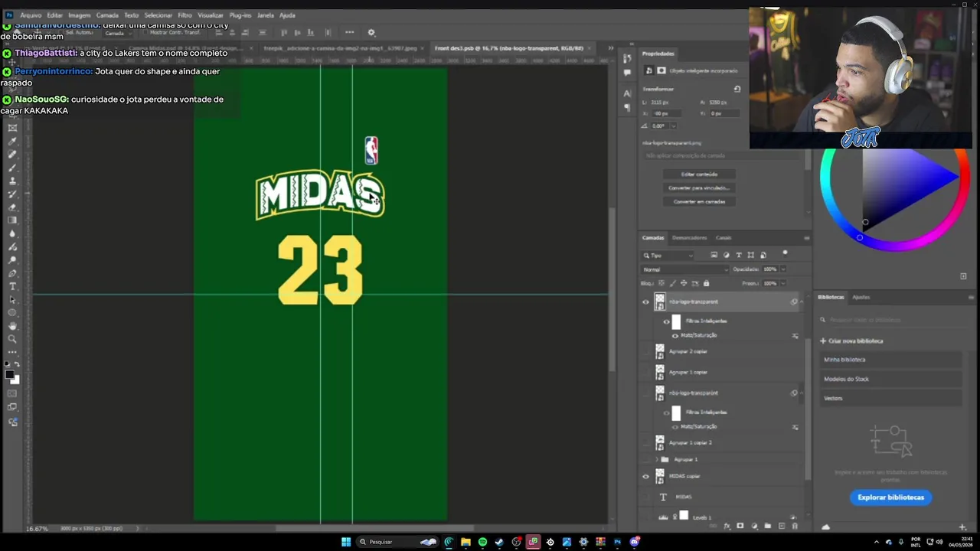The height and width of the screenshot is (551, 980).
Task: Select the Eraser tool
Action: pos(12,207)
